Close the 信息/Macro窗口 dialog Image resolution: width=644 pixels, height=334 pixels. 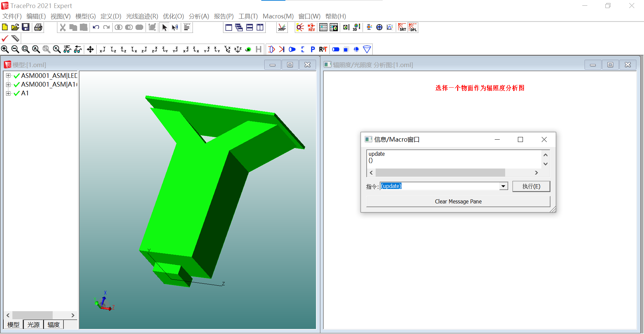544,139
